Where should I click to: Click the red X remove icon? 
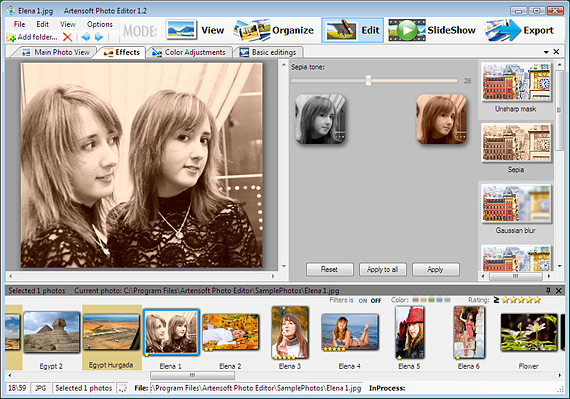67,37
